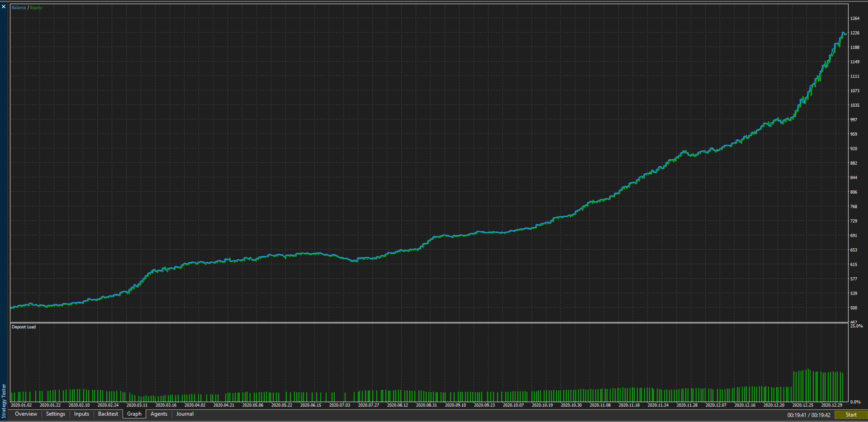
Task: Click the yellow Start button
Action: [851, 415]
